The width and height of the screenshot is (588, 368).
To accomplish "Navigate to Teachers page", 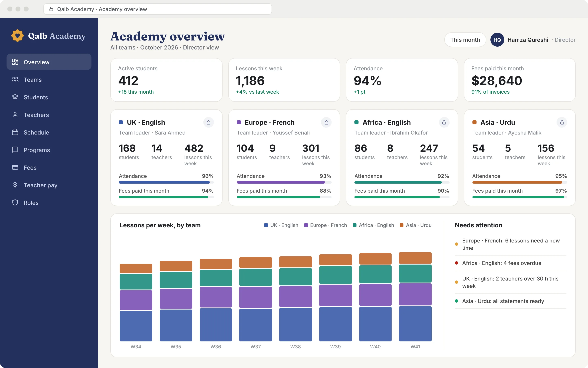I will tap(49, 115).
